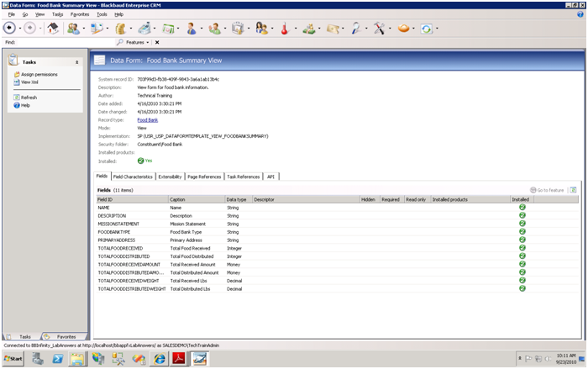Open the money pile toolbar icon
The height and width of the screenshot is (369, 588).
[309, 28]
